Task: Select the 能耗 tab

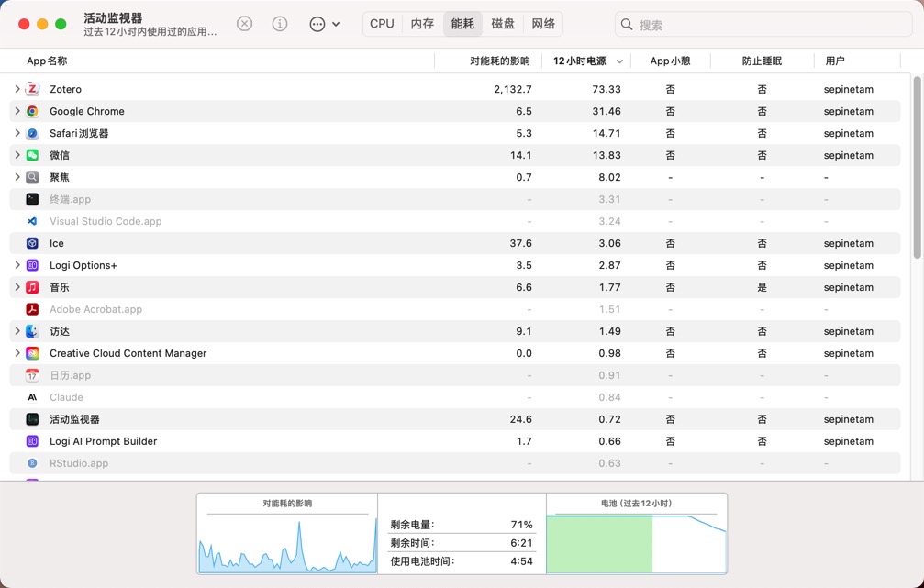Action: (462, 24)
